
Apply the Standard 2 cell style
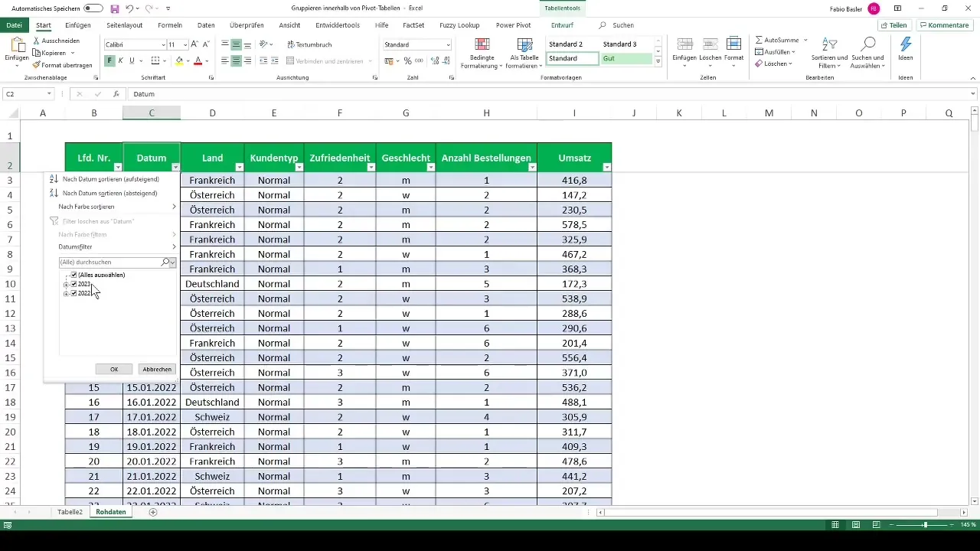coord(573,44)
